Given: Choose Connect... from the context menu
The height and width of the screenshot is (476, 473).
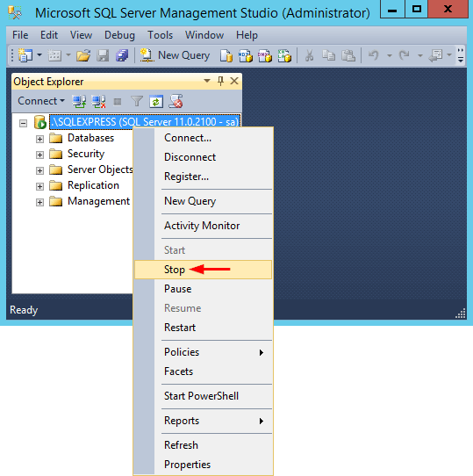Looking at the screenshot, I should pos(204,138).
